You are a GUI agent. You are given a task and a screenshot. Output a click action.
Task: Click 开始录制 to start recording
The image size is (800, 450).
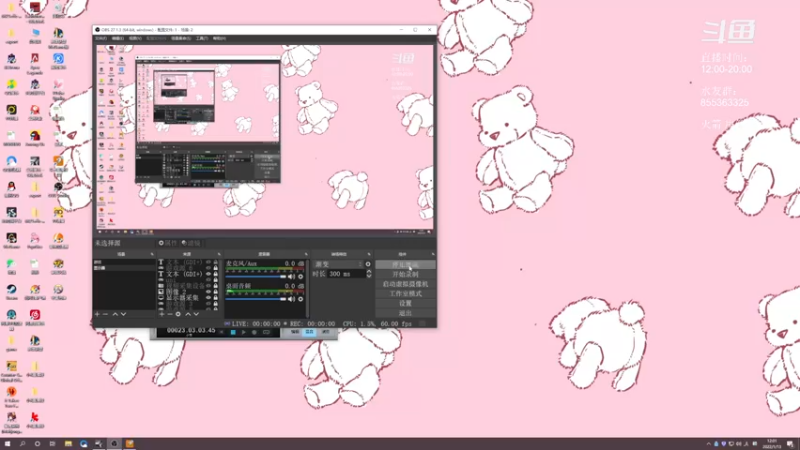click(405, 274)
